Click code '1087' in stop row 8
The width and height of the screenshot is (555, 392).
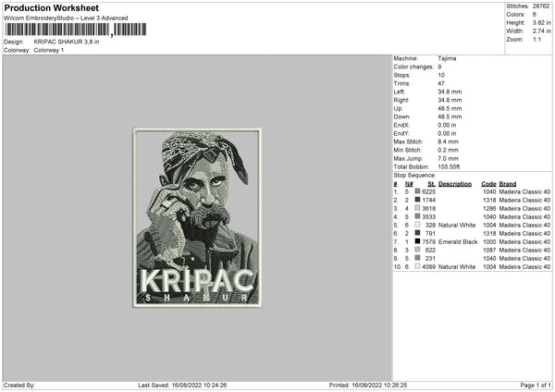click(489, 251)
